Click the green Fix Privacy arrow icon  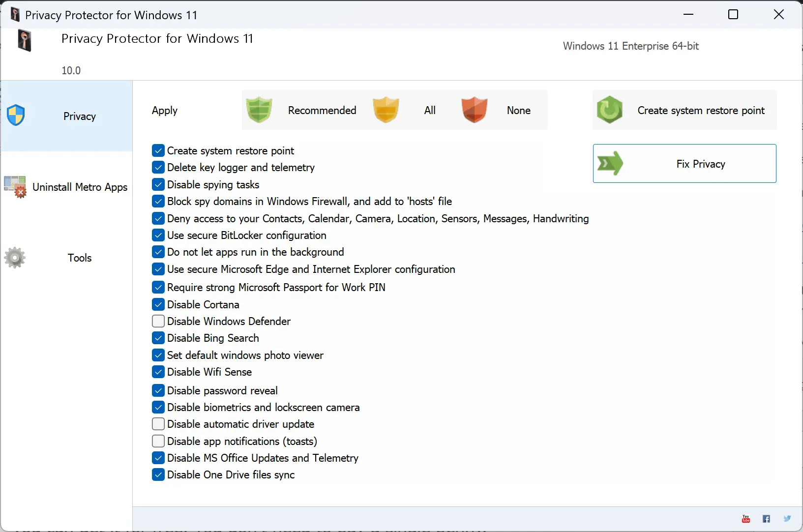coord(611,163)
